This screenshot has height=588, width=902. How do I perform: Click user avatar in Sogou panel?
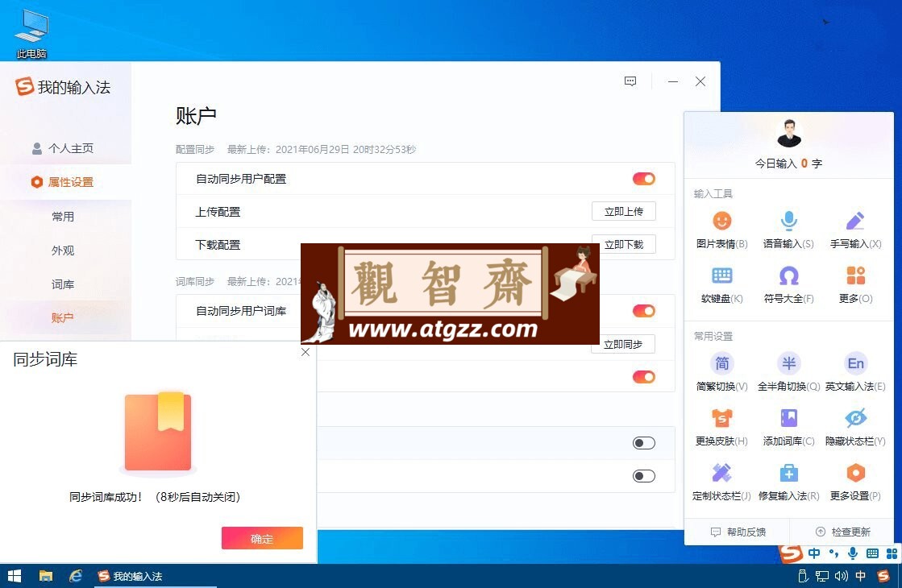click(x=788, y=134)
